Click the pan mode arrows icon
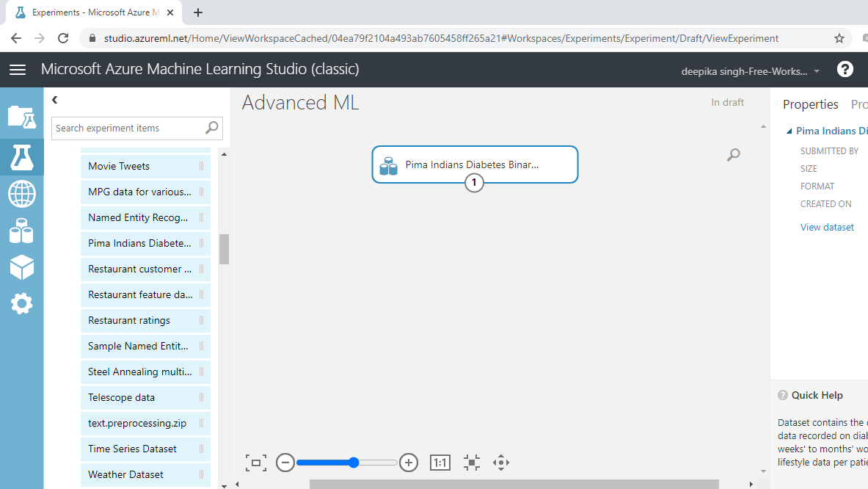 (x=501, y=463)
